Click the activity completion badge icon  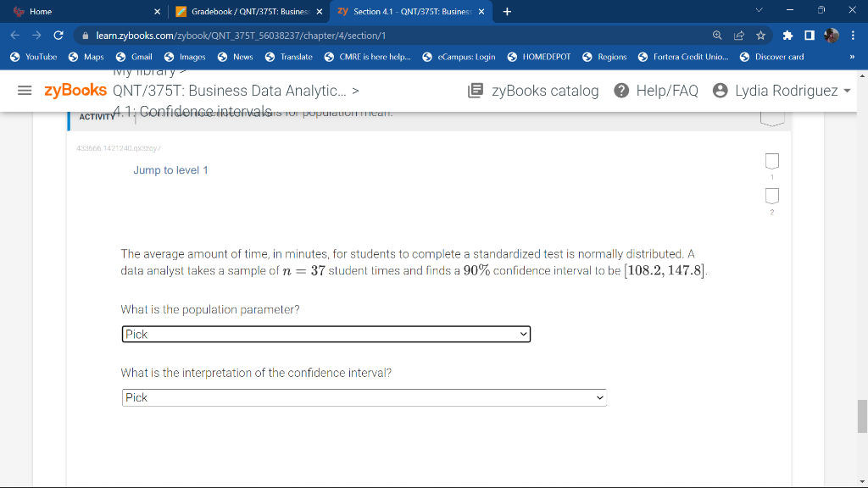tap(771, 119)
